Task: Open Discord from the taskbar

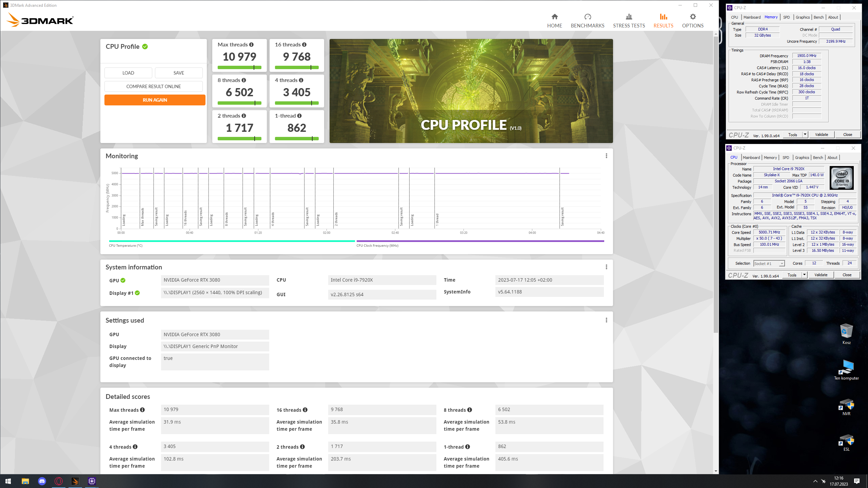Action: pyautogui.click(x=42, y=481)
